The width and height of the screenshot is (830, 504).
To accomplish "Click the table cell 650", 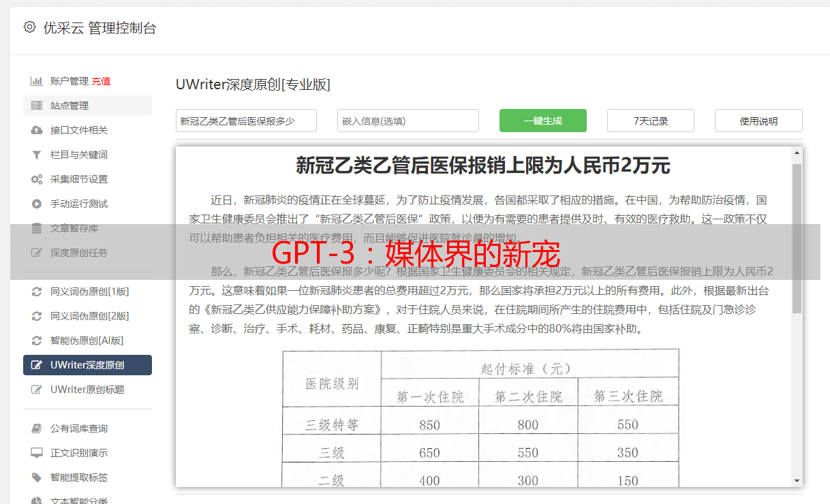I will 430,453.
